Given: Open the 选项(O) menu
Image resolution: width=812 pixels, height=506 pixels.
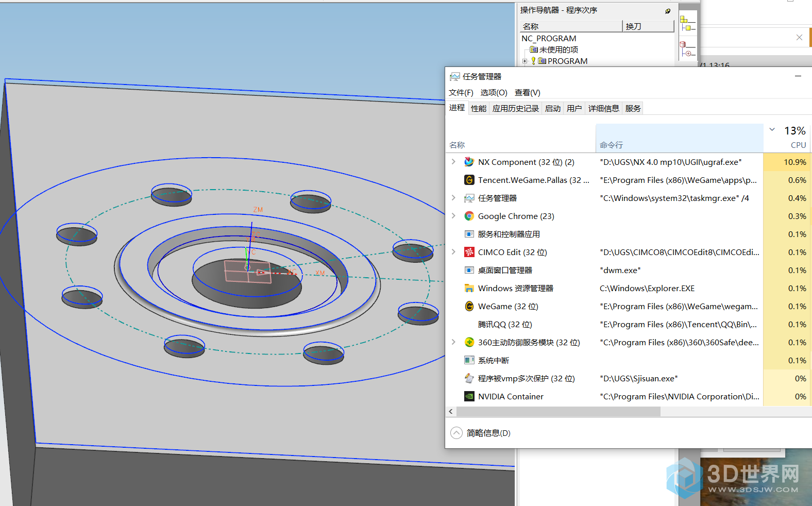Looking at the screenshot, I should (x=494, y=93).
